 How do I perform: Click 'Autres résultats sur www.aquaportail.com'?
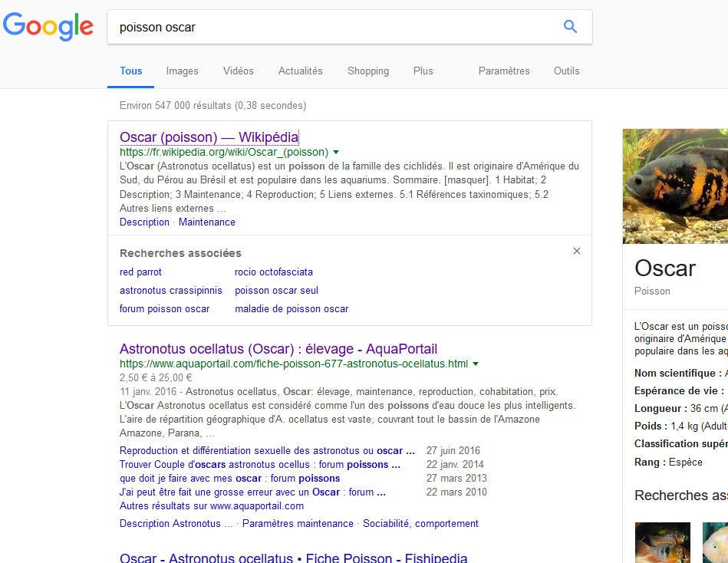point(212,506)
